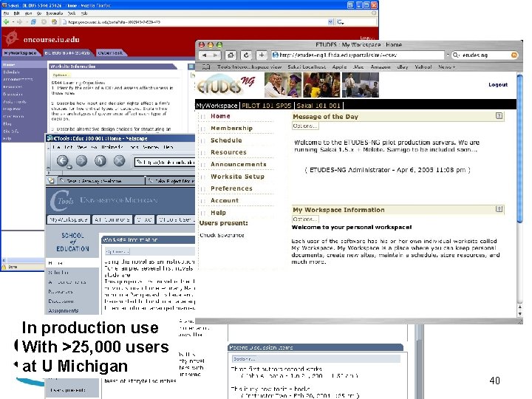Click Options button in Recent Discussion Items panel

[x=245, y=359]
